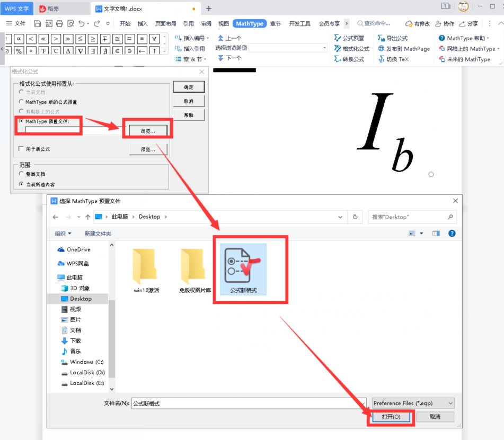
Task: Click the Print icon in quick toolbar
Action: point(59,23)
